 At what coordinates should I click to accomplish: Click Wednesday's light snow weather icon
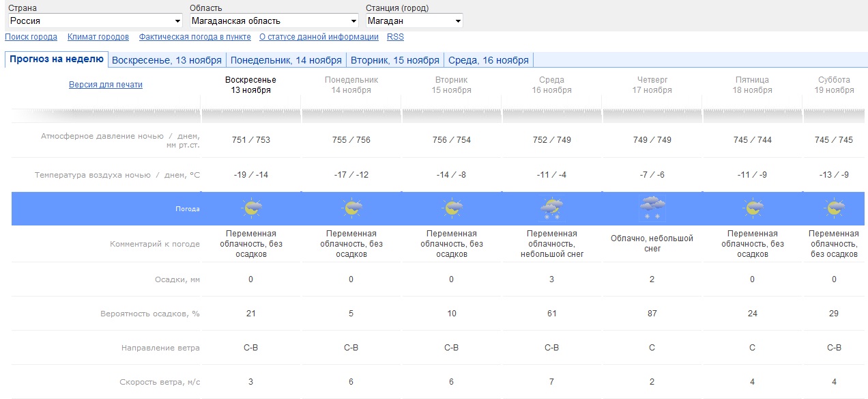tap(551, 208)
